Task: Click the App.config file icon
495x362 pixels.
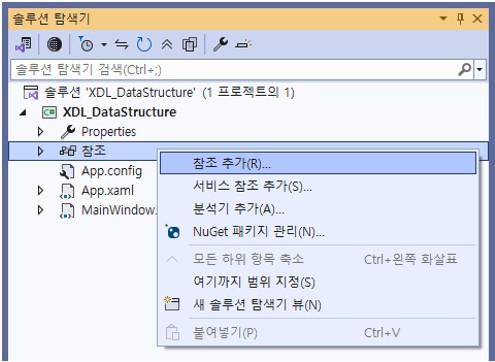Action: pyautogui.click(x=67, y=172)
